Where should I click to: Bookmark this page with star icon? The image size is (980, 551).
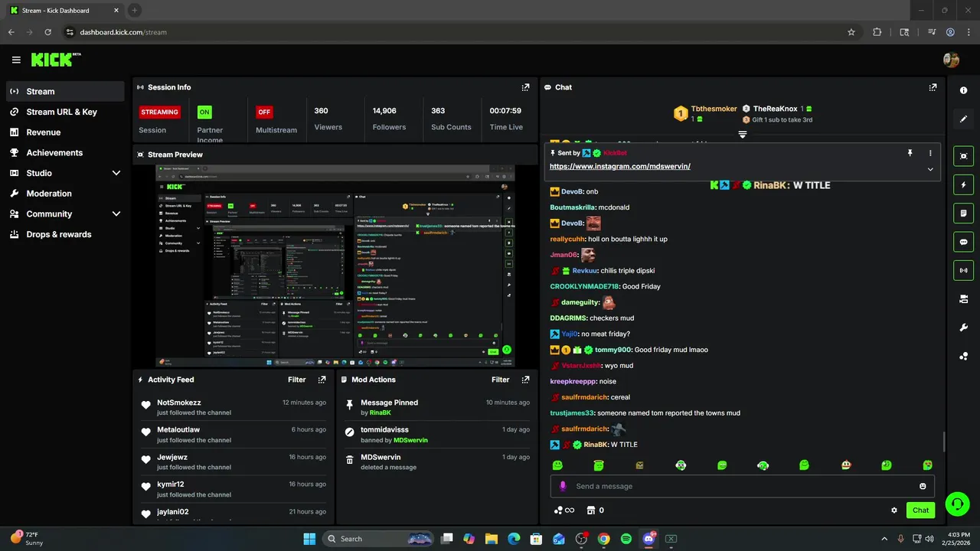pyautogui.click(x=851, y=32)
